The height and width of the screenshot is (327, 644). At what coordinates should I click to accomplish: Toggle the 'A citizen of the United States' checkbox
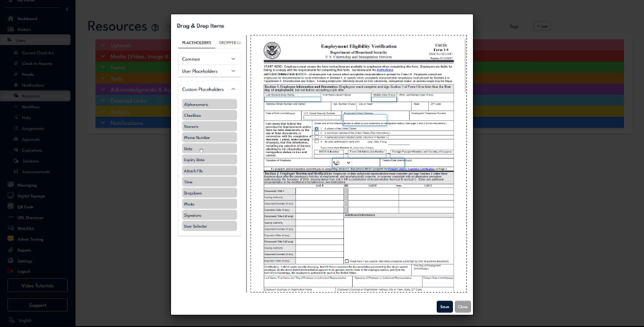pos(316,129)
